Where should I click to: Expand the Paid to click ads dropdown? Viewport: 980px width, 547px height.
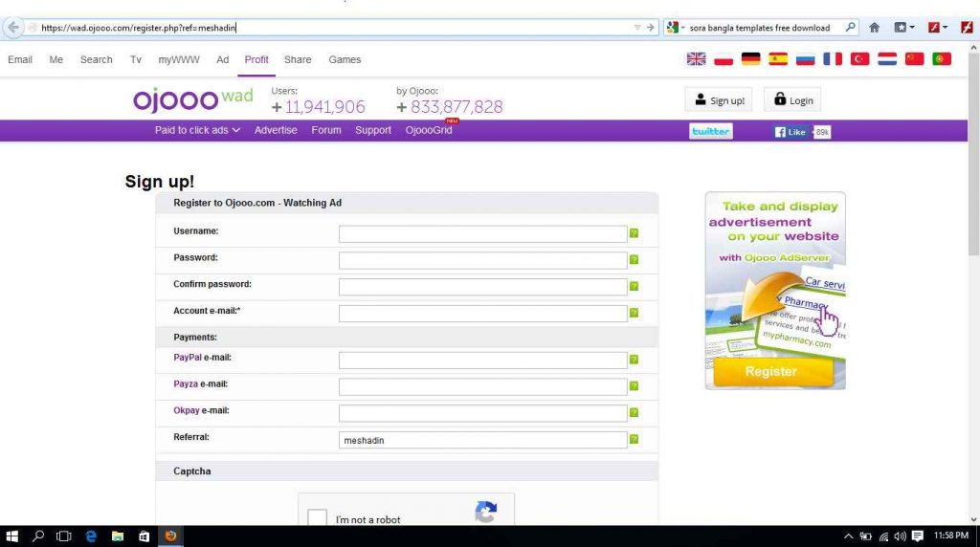click(197, 130)
